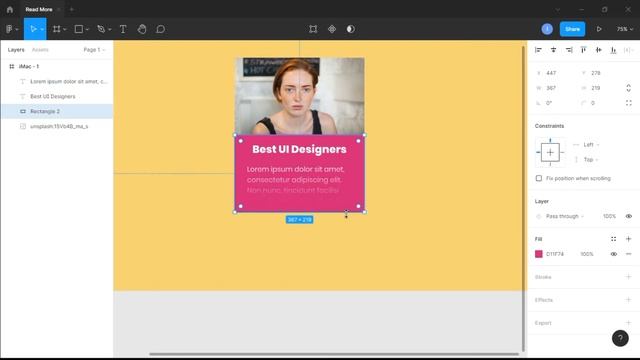This screenshot has height=360, width=640.
Task: Align selection to left
Action: [x=538, y=50]
